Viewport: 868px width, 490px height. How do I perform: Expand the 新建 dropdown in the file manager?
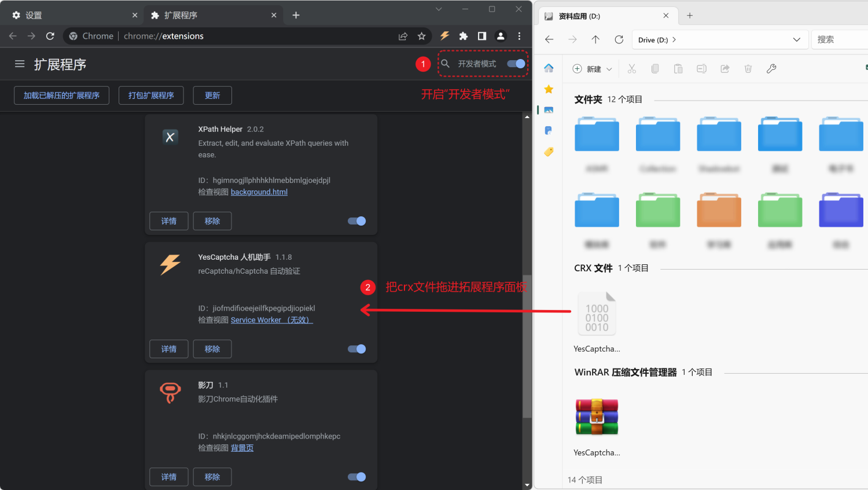coord(609,69)
